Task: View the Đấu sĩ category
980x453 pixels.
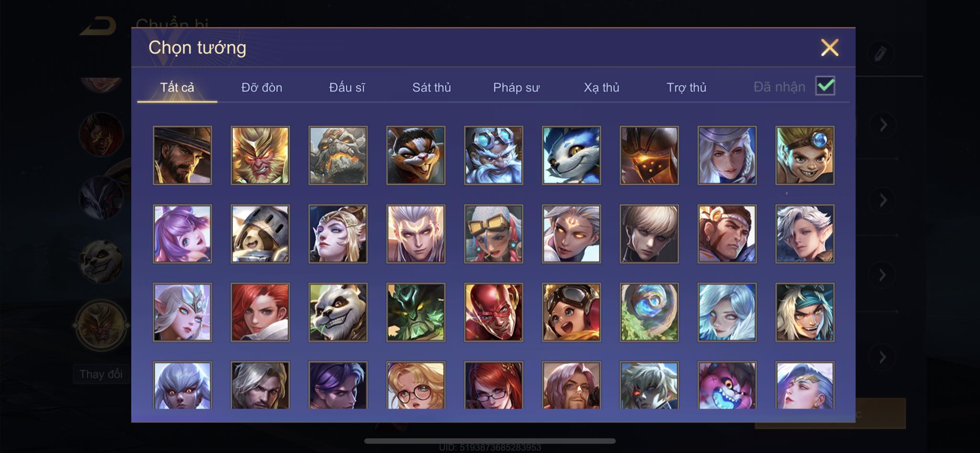Action: (x=347, y=88)
